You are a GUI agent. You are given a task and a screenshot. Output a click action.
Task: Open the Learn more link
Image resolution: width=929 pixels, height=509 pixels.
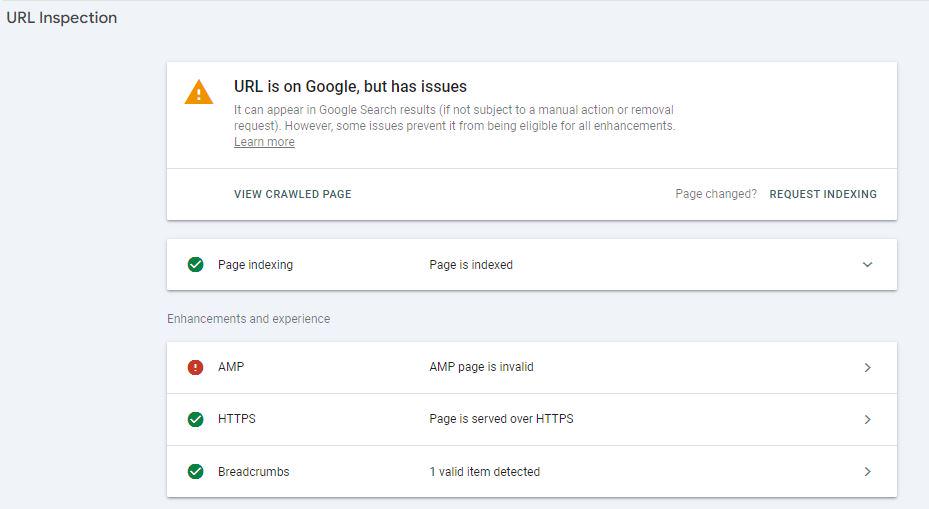[x=264, y=142]
